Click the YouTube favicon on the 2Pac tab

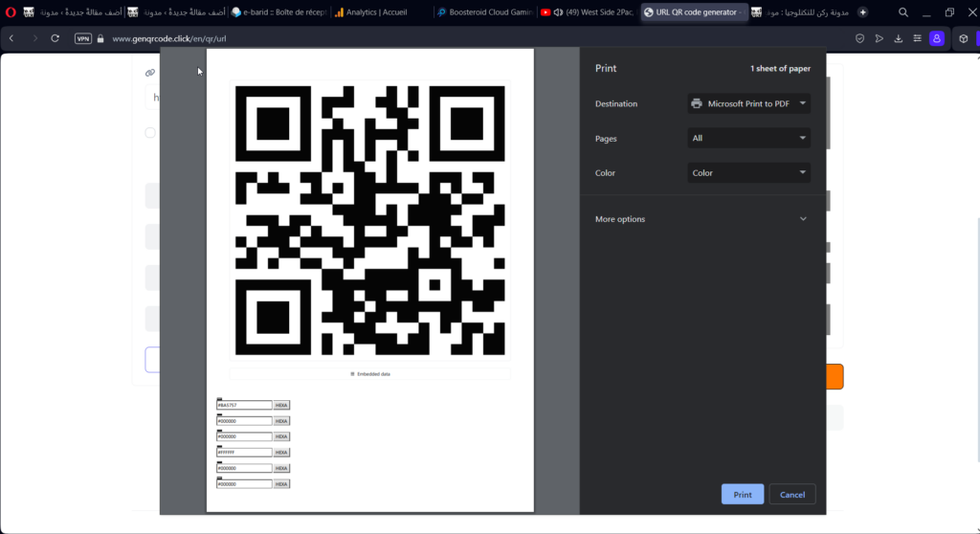point(546,11)
